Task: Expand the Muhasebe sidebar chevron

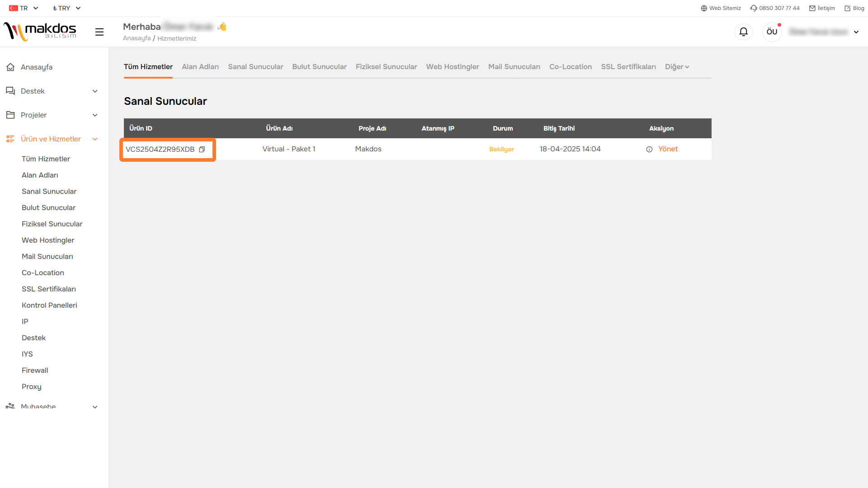Action: coord(95,407)
